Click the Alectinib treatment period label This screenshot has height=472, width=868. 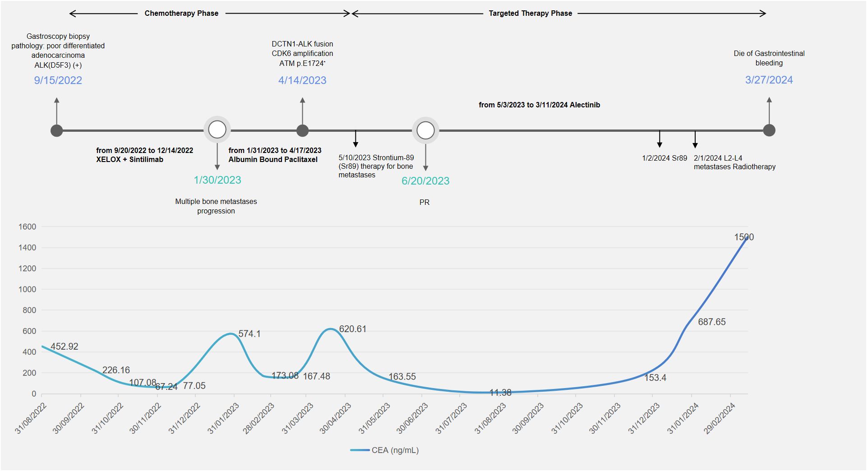(539, 105)
